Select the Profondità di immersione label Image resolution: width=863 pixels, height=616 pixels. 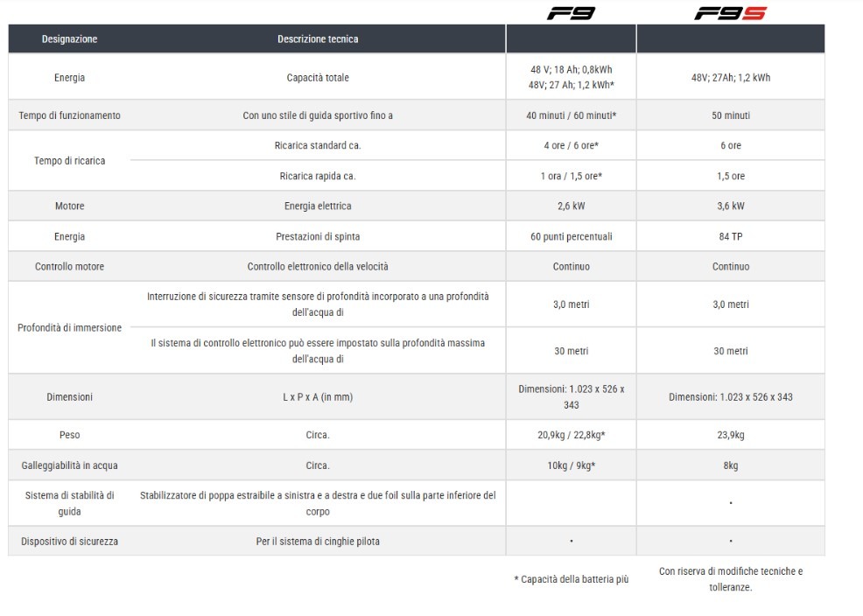tap(69, 328)
